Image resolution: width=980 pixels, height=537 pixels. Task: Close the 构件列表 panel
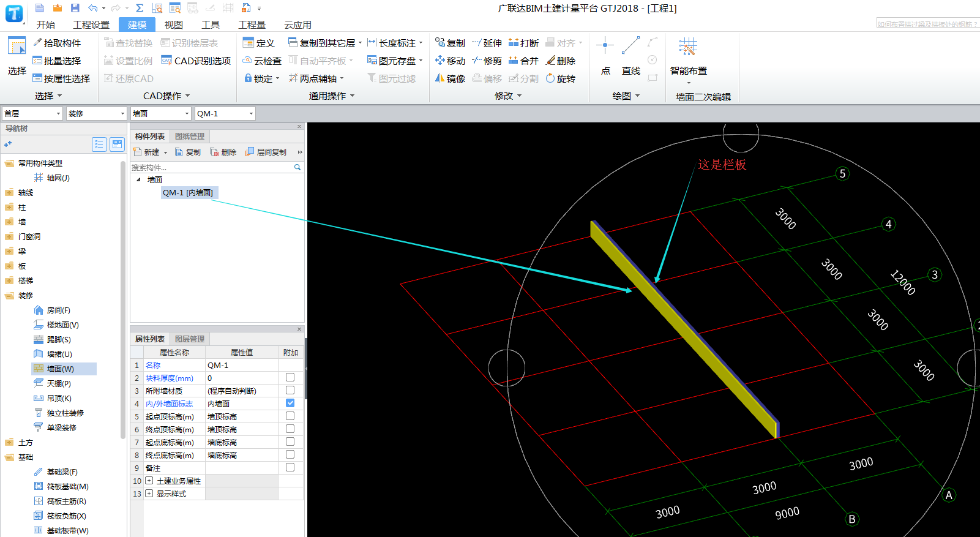pyautogui.click(x=299, y=127)
